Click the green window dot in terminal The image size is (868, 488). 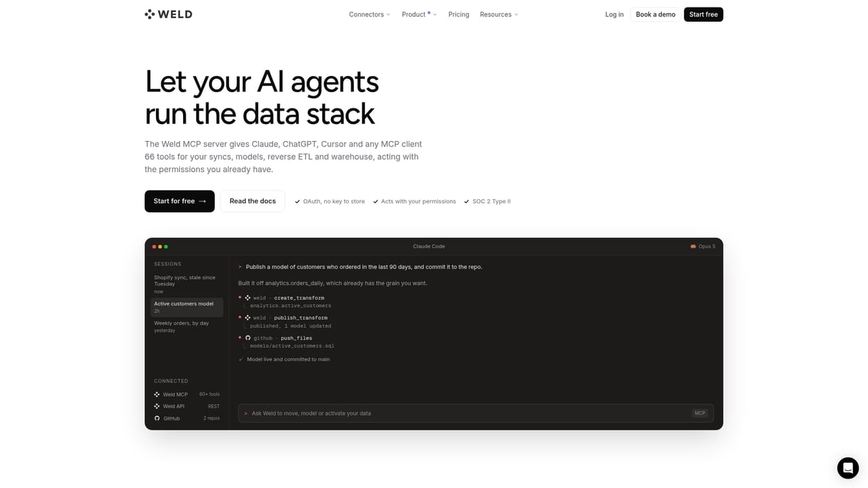166,247
